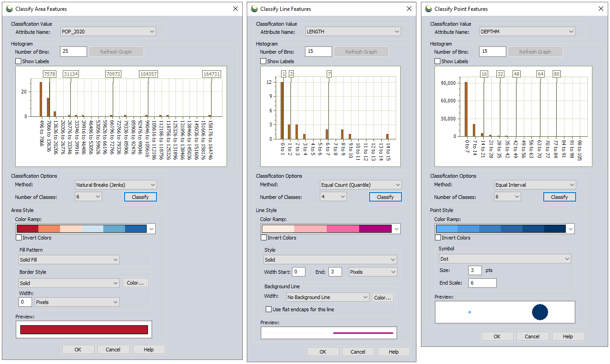610x364 pixels.
Task: Open the Equal Interval method dropdown
Action: click(x=535, y=185)
